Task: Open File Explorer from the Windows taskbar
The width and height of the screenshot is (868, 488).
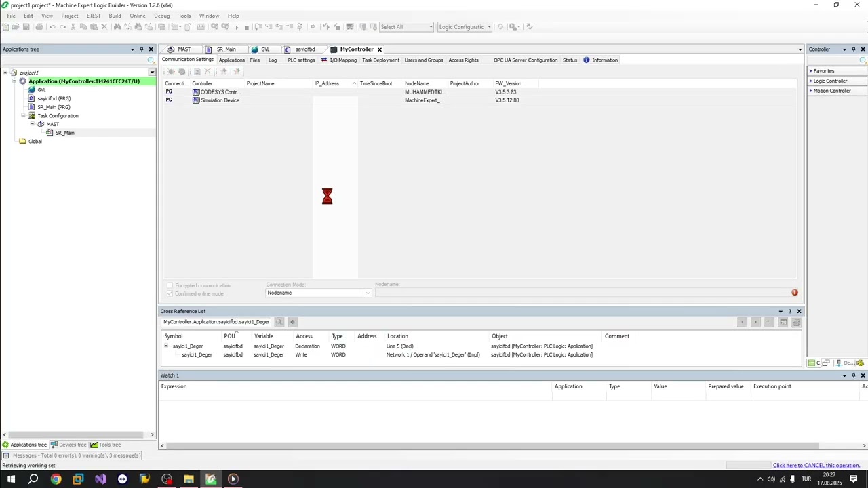Action: coord(189,479)
